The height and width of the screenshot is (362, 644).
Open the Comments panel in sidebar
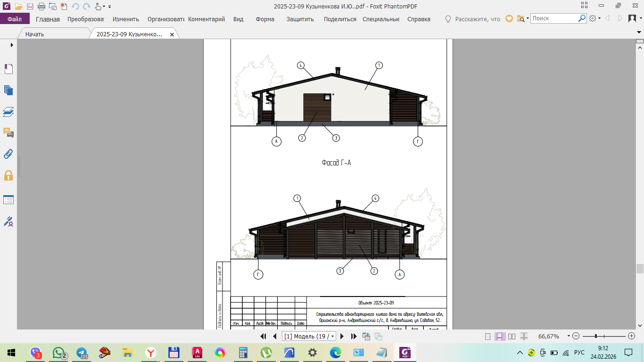point(8,132)
